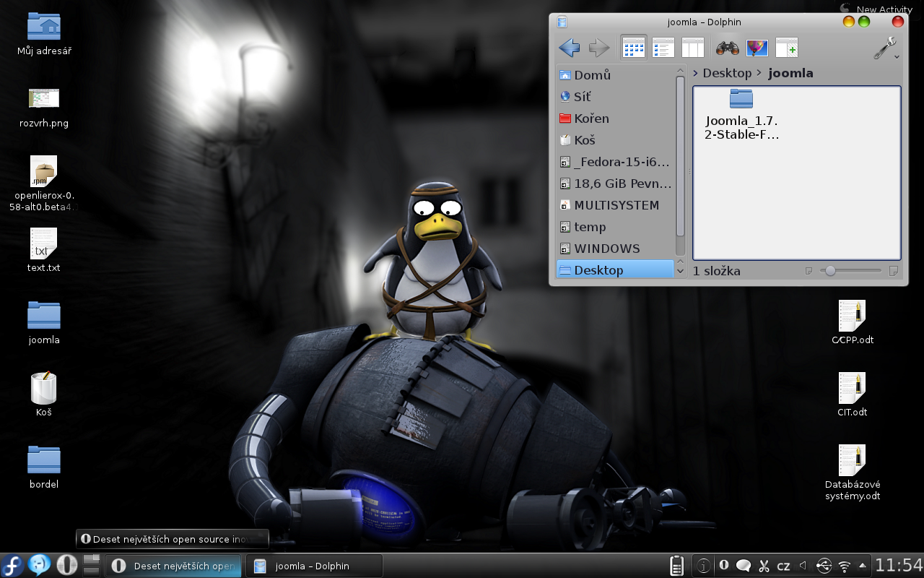The width and height of the screenshot is (924, 578).
Task: Open the USB device notifier icon
Action: 824,566
